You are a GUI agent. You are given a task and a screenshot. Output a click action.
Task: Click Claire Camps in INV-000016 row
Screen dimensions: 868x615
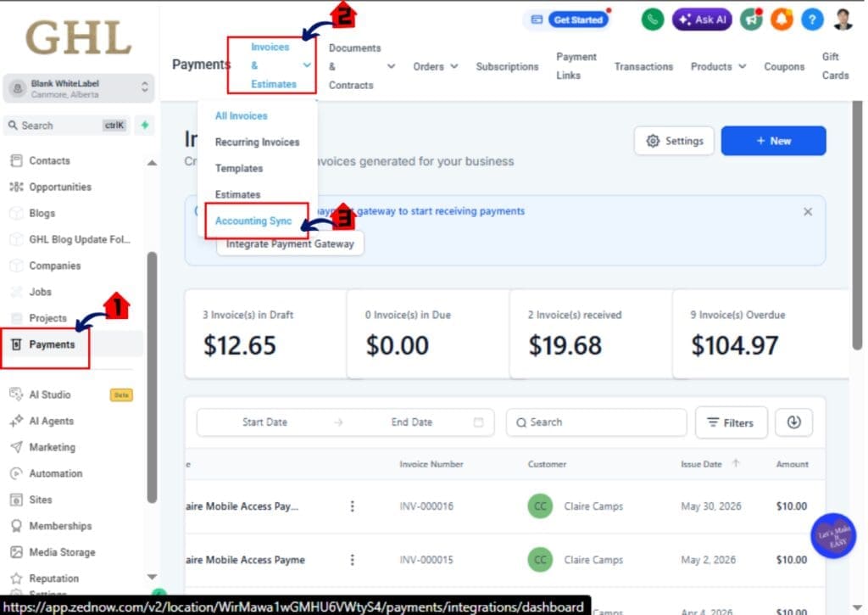point(593,506)
